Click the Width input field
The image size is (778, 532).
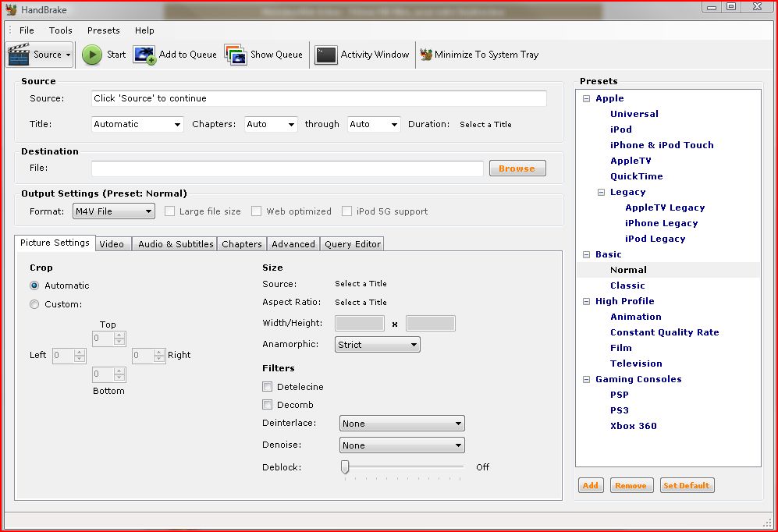(x=360, y=323)
